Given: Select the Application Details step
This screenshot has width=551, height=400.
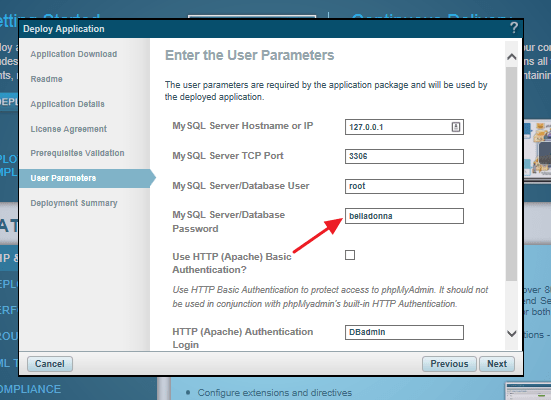Looking at the screenshot, I should pos(67,104).
